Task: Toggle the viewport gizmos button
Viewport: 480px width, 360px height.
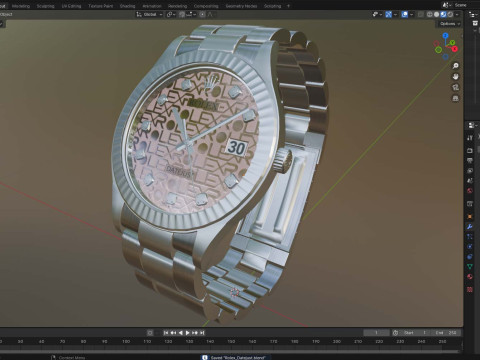Action: pos(388,14)
